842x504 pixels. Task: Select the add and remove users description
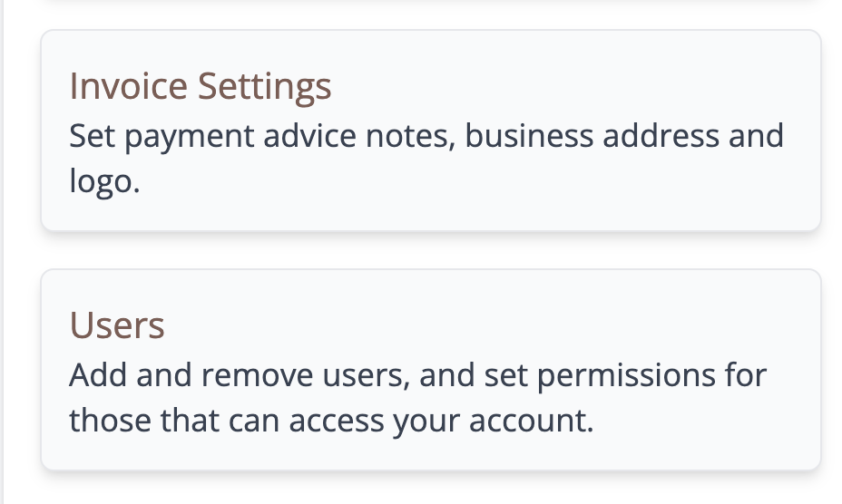point(417,397)
